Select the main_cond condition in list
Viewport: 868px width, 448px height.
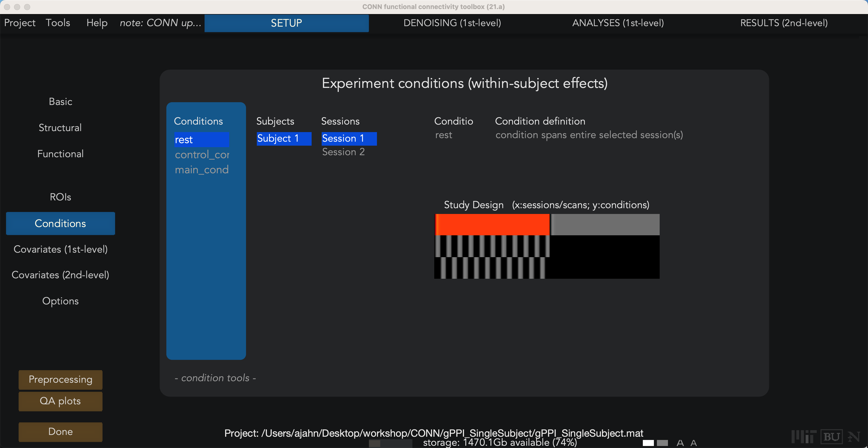(202, 169)
